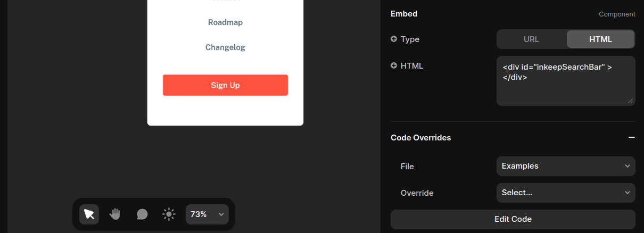Set embed type to HTML
The image size is (644, 233).
coord(600,39)
